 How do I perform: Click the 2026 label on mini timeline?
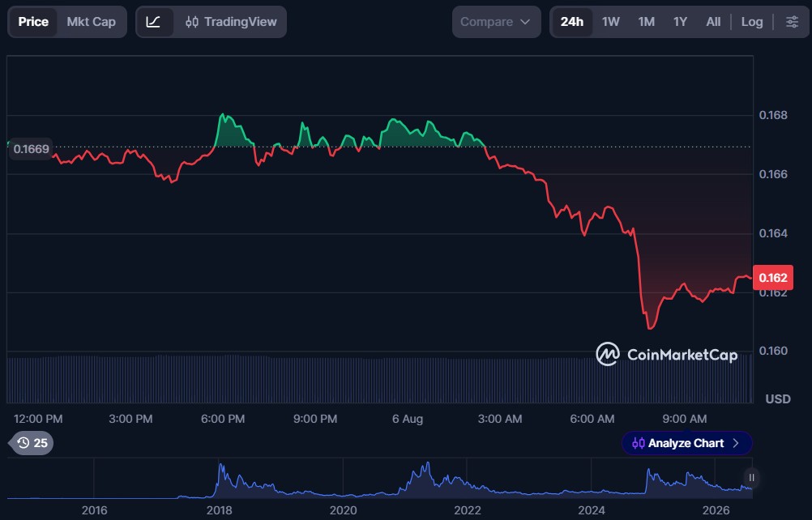tap(716, 511)
